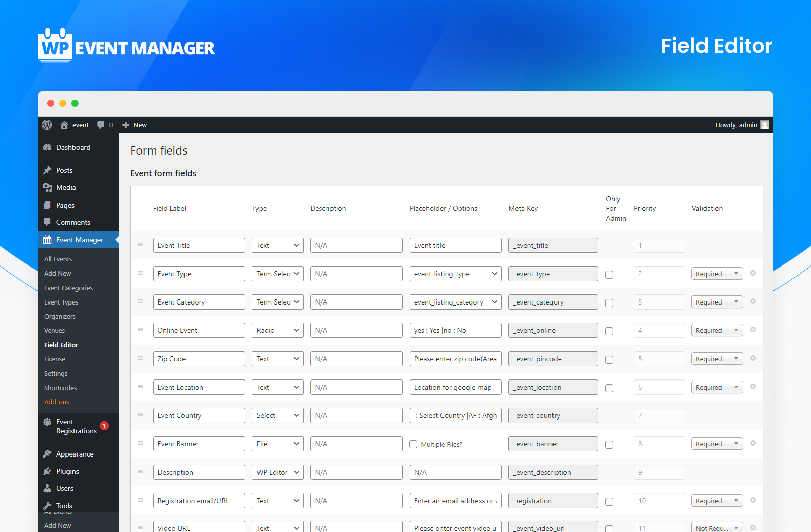Open the Type dropdown for Event Title

click(x=278, y=245)
